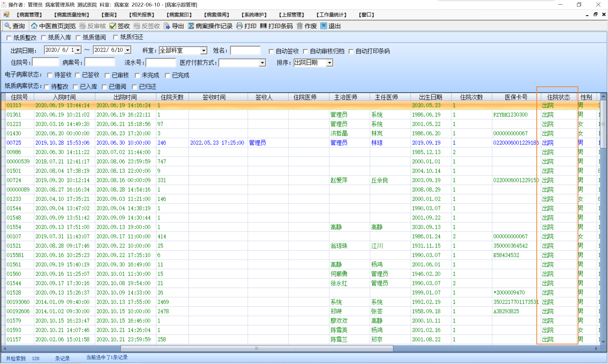Screen dimensions: 608x364
Task: Click the 签收 checkmark toolbar icon
Action: pos(113,26)
